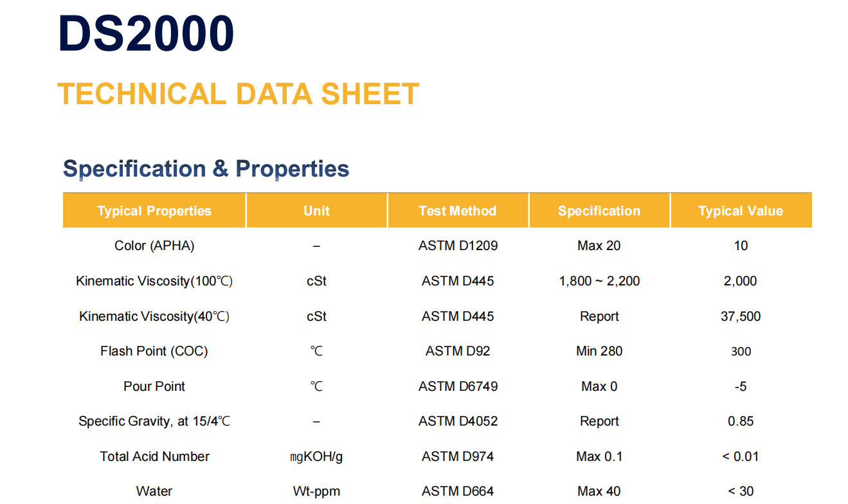This screenshot has width=848, height=504.
Task: Select the 37,500 typical value cell
Action: 741,316
